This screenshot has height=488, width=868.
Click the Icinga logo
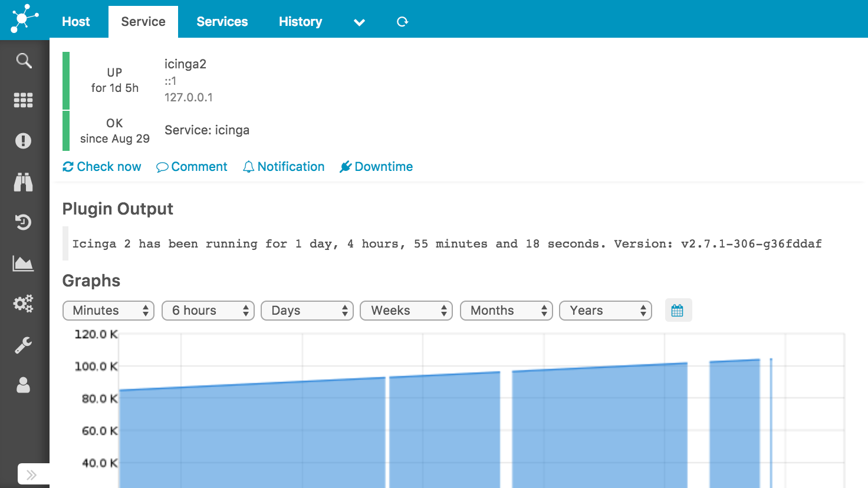point(24,19)
